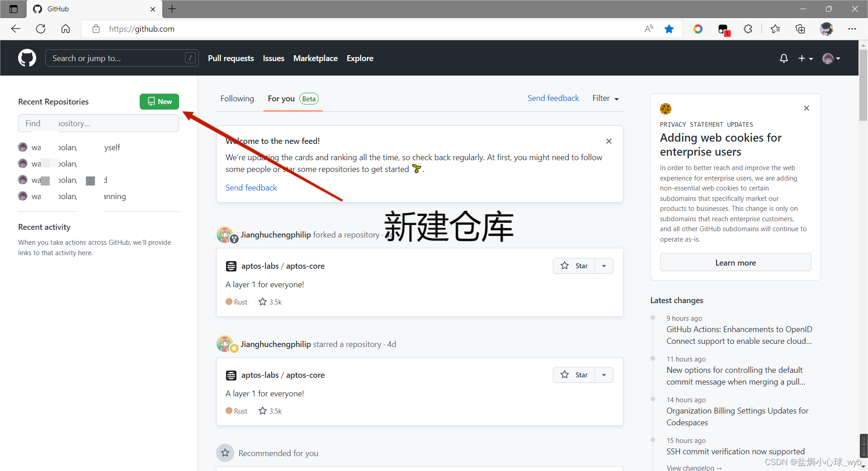868x471 pixels.
Task: Click the browser back arrow
Action: click(16, 29)
